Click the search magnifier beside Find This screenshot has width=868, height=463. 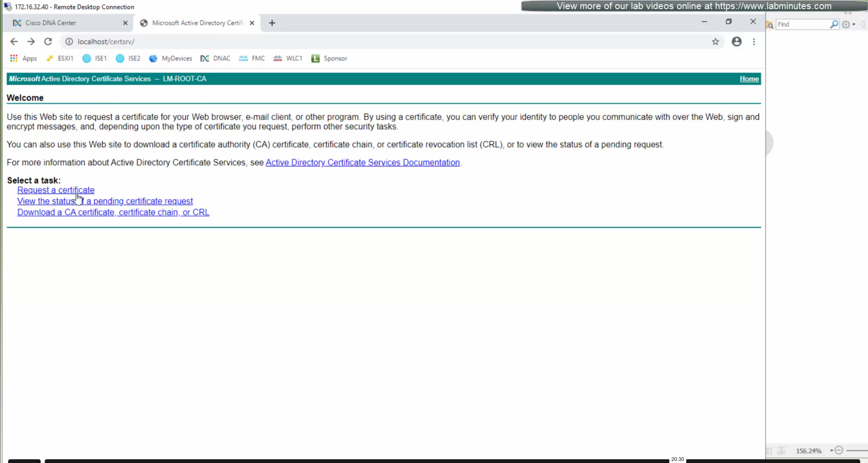click(x=834, y=24)
